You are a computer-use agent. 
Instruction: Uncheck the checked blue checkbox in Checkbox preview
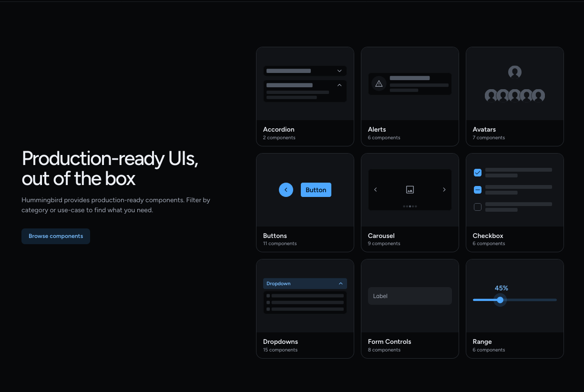coord(477,173)
